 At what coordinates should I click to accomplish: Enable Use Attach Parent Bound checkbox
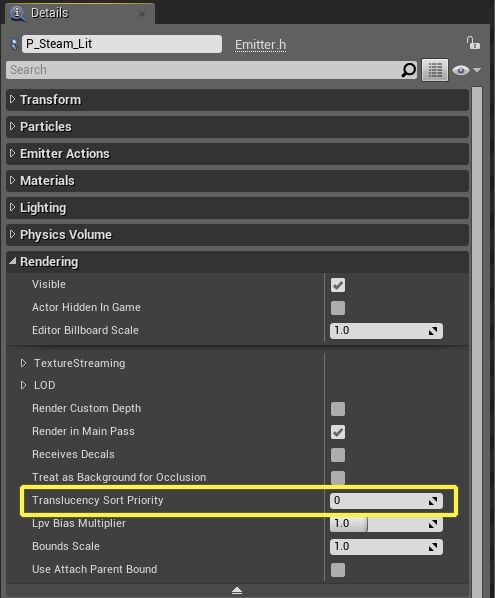pyautogui.click(x=338, y=570)
